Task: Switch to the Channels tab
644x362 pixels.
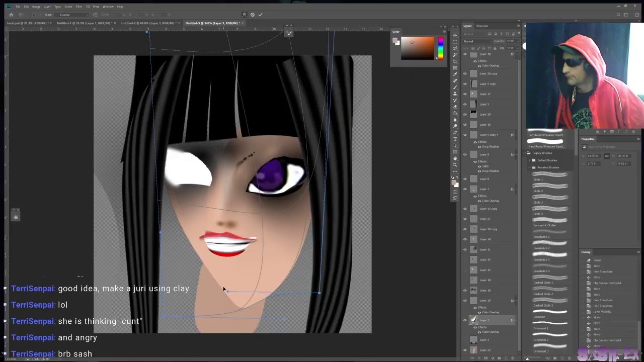Action: (x=482, y=26)
